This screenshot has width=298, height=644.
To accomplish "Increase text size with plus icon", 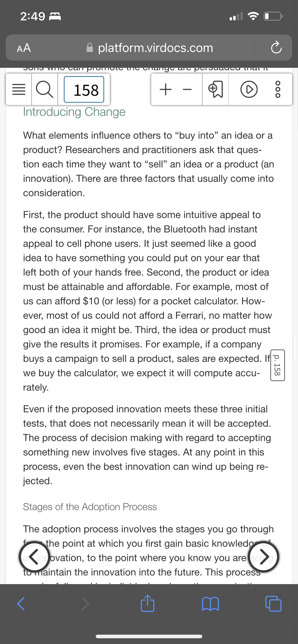I will [x=166, y=90].
